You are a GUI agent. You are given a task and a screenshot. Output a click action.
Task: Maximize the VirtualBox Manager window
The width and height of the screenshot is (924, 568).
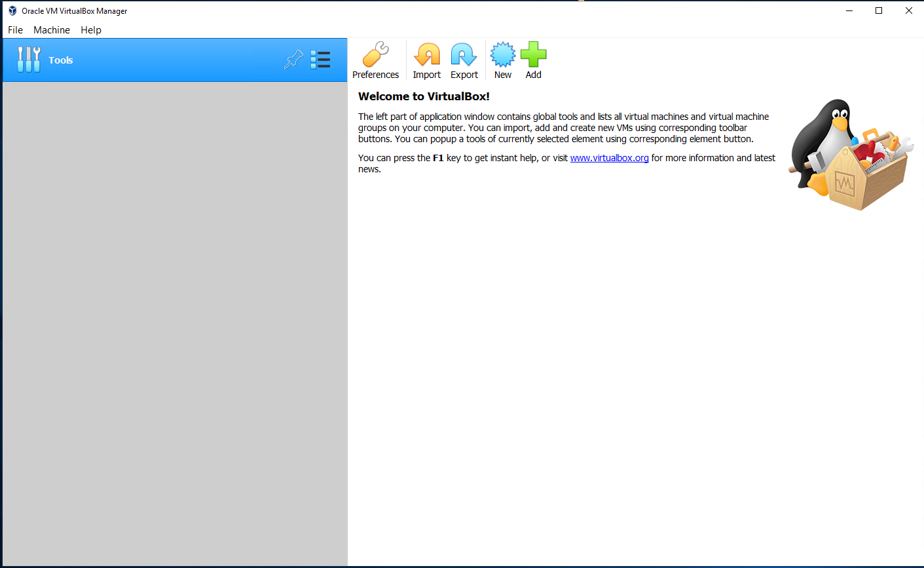(x=879, y=10)
